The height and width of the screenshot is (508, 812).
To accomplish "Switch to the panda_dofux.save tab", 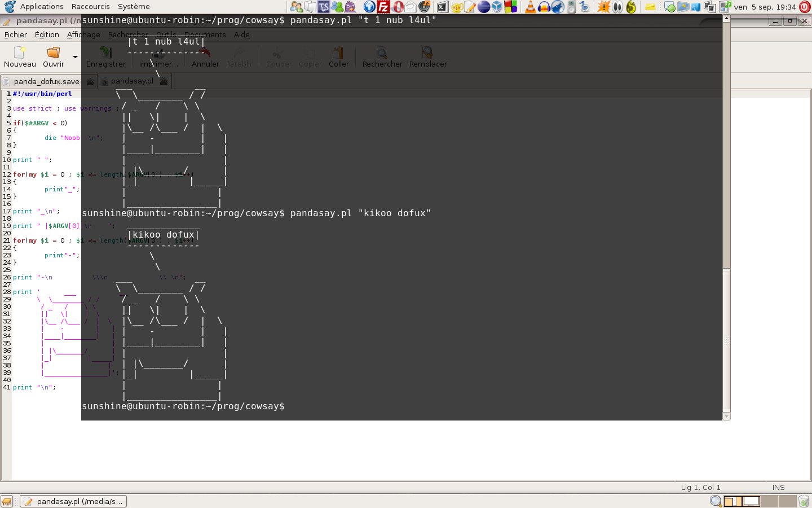I will (46, 81).
